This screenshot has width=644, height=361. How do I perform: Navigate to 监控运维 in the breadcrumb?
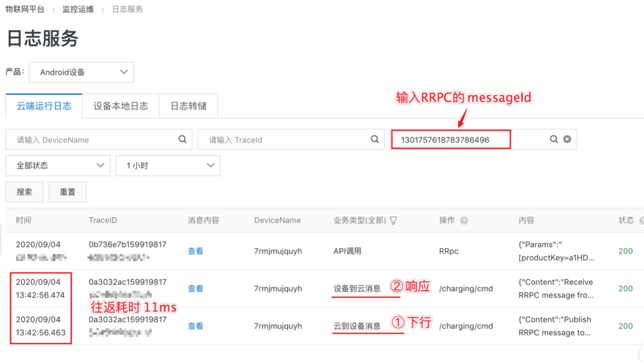pos(78,9)
